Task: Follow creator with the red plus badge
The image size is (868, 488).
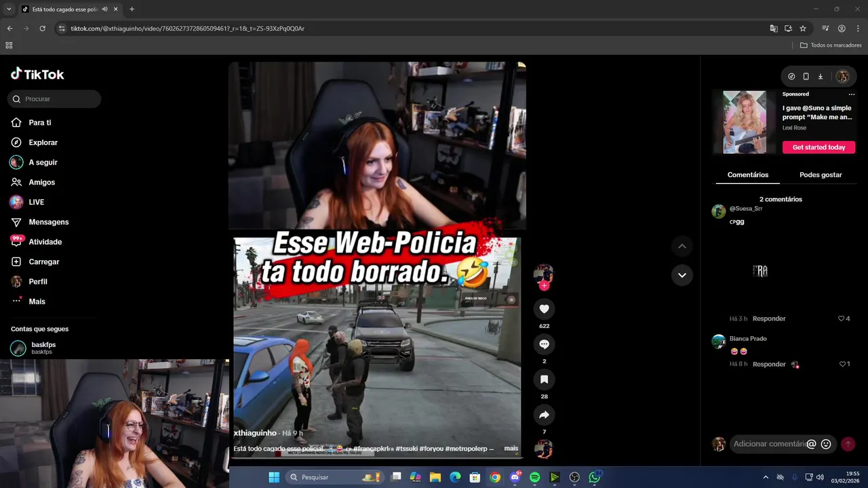Action: coord(544,285)
